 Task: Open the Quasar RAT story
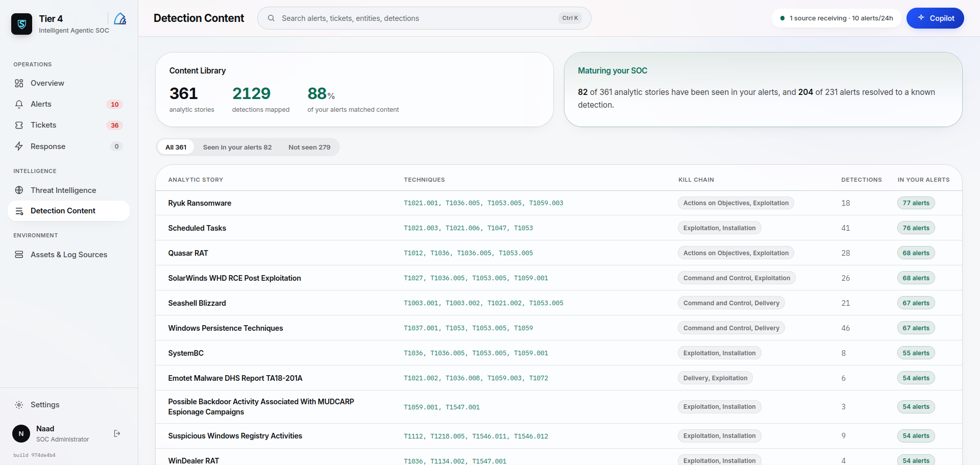(188, 253)
